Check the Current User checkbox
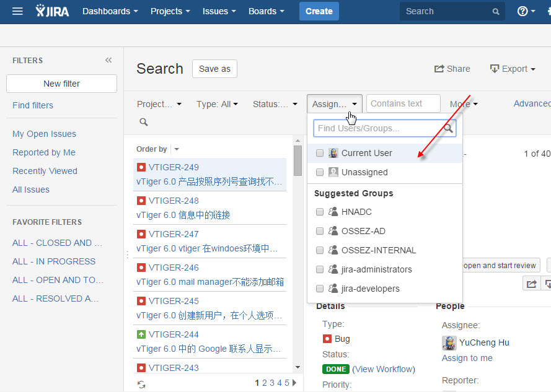The width and height of the screenshot is (551, 392). click(x=320, y=153)
